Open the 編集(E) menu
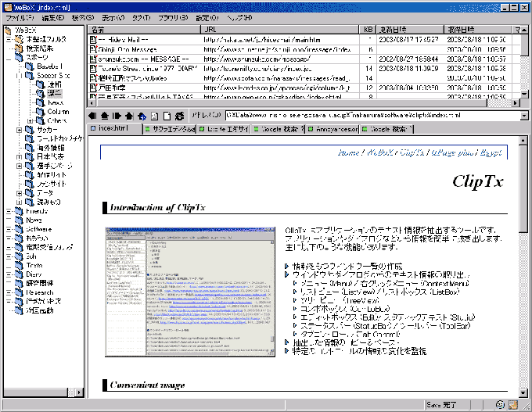The image size is (532, 412). [x=53, y=18]
